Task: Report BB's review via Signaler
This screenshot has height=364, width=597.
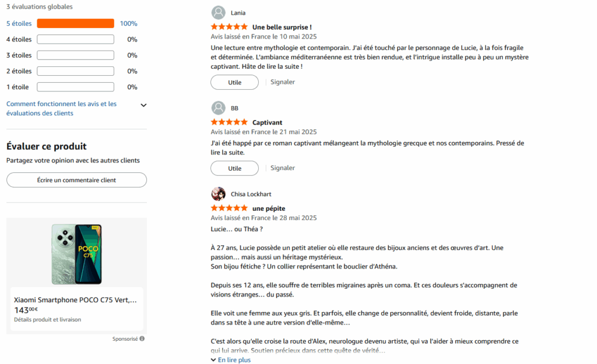Action: (x=283, y=168)
